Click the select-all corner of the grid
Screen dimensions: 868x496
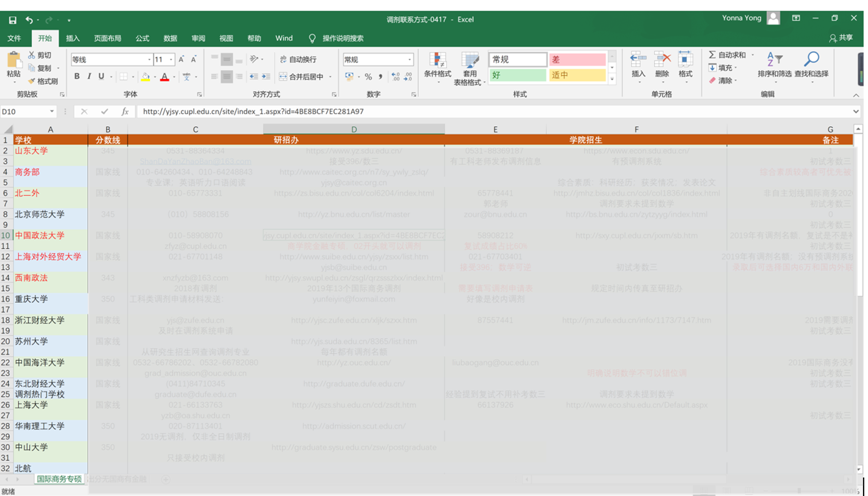[x=7, y=129]
